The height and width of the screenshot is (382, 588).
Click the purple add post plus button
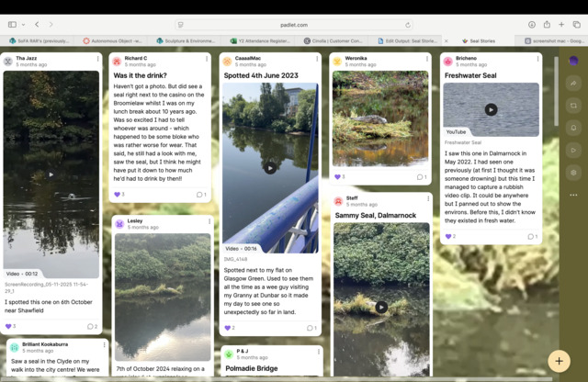coord(559,361)
